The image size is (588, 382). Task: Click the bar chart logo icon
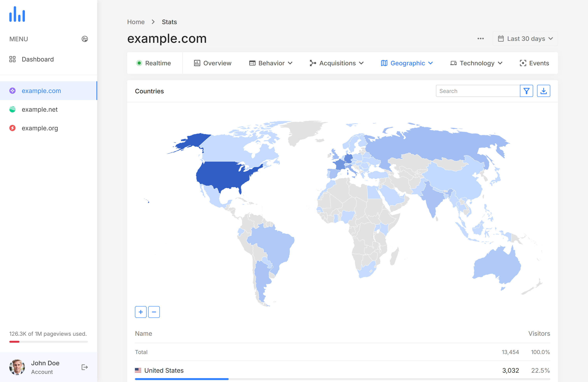[17, 14]
